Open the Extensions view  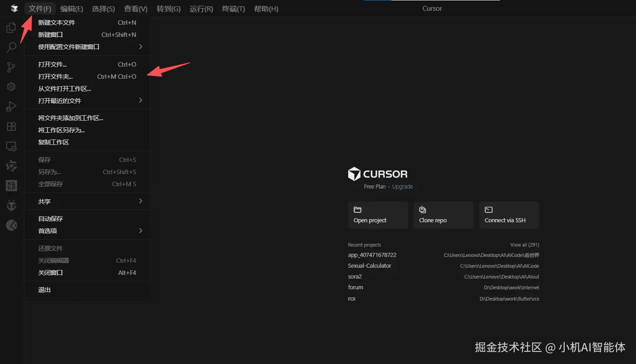(x=11, y=126)
